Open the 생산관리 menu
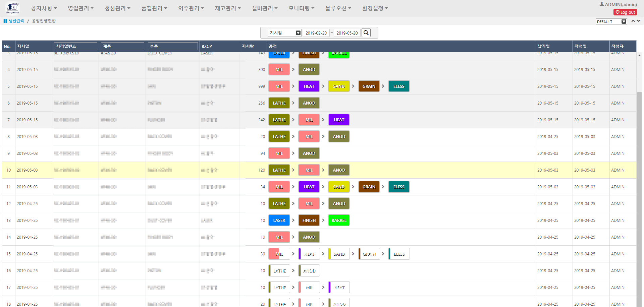This screenshot has height=307, width=644. [x=116, y=8]
